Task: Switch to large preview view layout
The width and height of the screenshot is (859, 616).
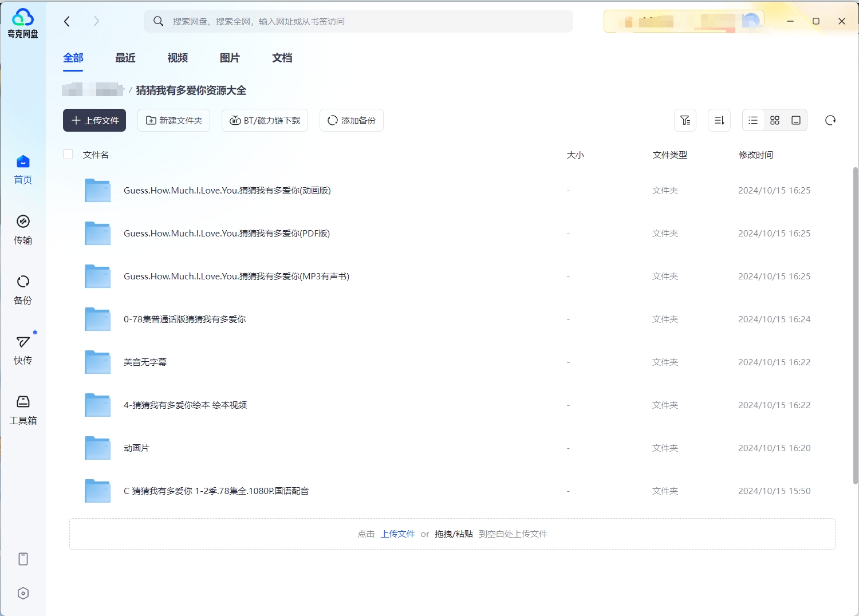Action: [x=796, y=120]
